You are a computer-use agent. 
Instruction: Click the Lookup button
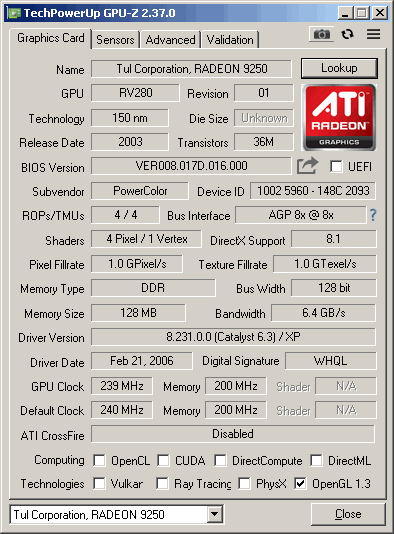(x=339, y=68)
